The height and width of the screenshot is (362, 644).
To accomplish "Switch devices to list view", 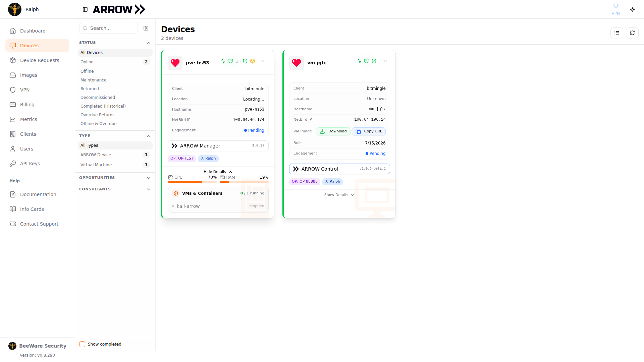I will click(617, 33).
